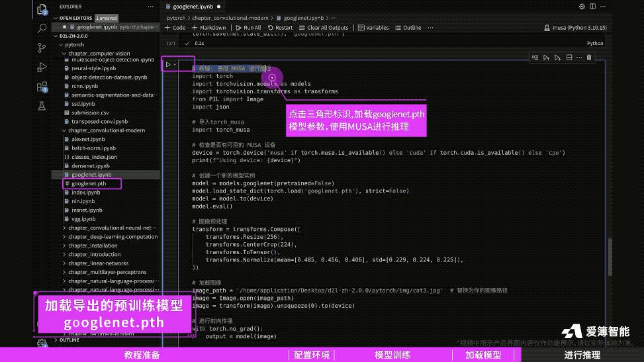Open googlenet.pth in the file tree

[89, 184]
